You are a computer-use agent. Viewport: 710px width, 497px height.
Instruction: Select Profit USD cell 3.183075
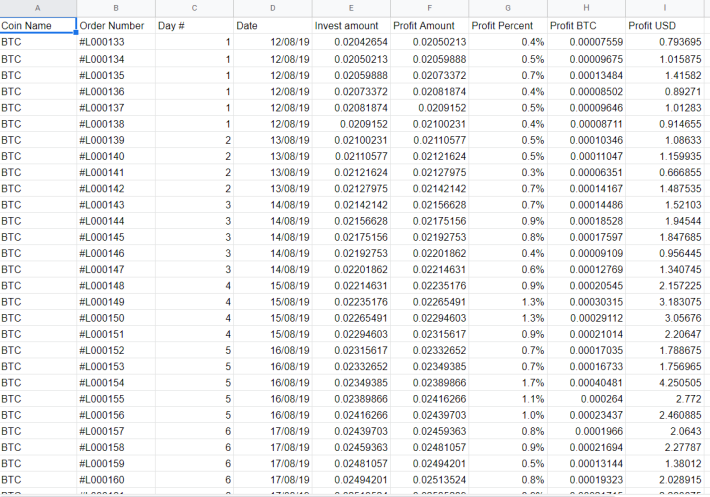coord(665,302)
